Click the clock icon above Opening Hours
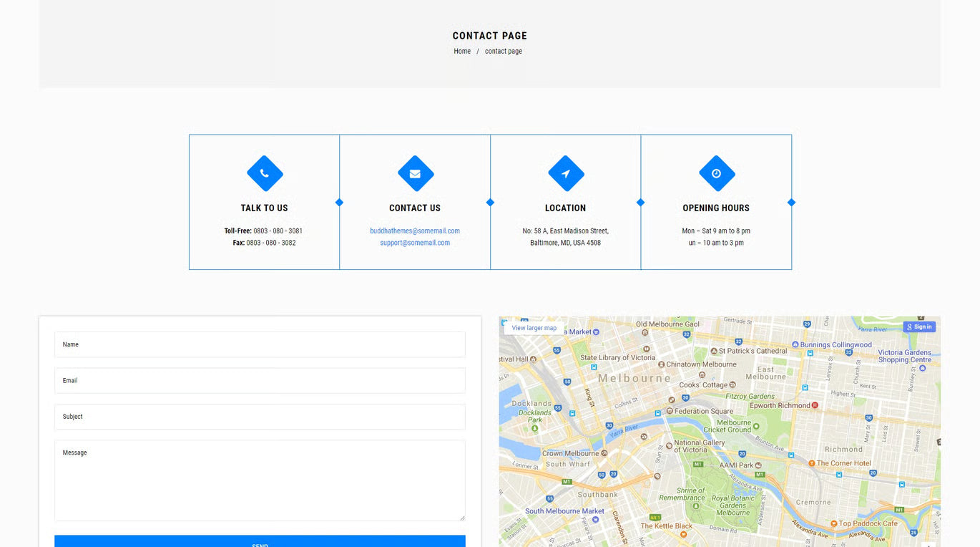 716,173
